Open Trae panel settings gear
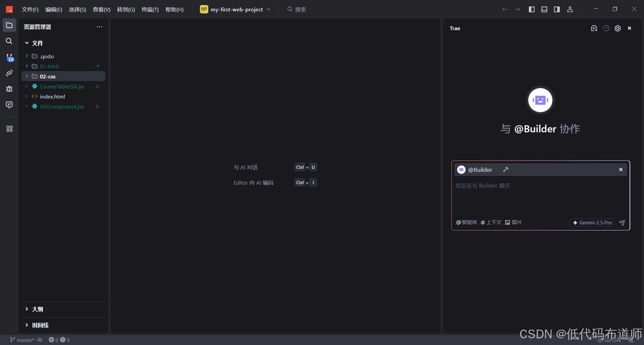Viewport: 644px width, 345px height. coord(618,28)
